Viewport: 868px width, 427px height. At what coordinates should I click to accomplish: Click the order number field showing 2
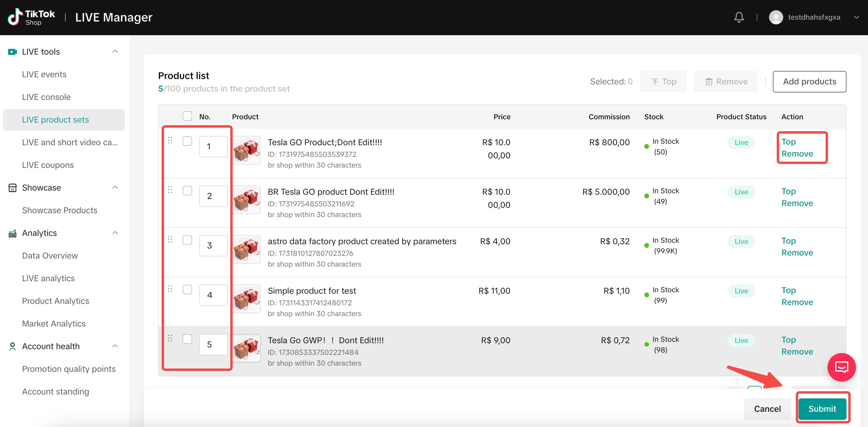click(213, 196)
